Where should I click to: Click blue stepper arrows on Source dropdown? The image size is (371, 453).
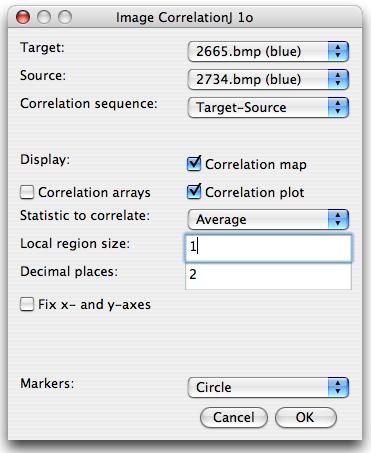click(338, 79)
